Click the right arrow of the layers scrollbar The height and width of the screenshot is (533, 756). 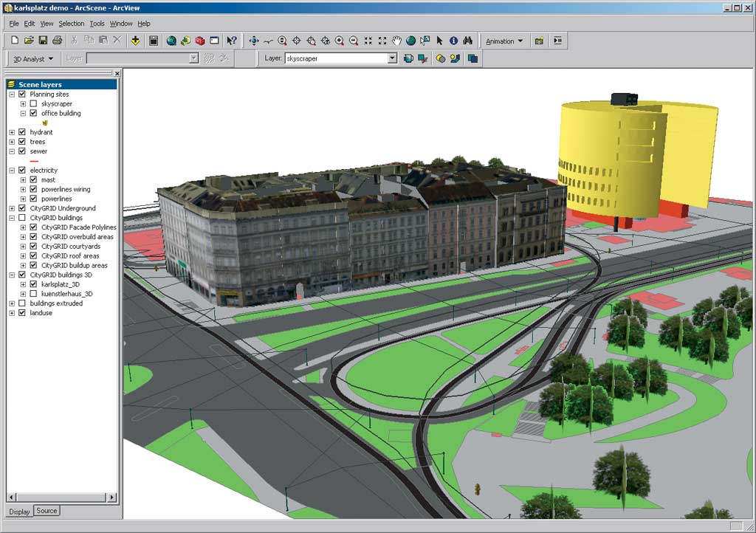point(112,497)
